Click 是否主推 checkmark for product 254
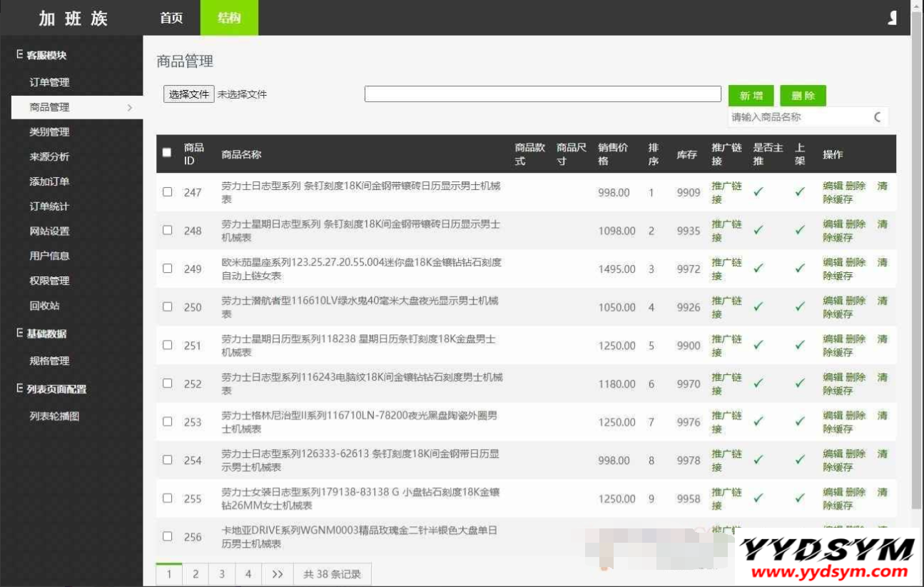This screenshot has height=587, width=924. 758,460
